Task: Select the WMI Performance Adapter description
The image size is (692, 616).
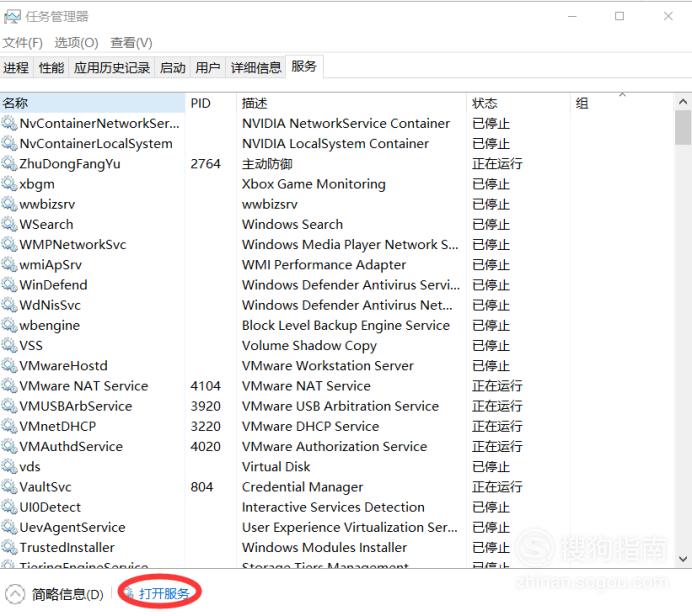Action: [x=324, y=265]
